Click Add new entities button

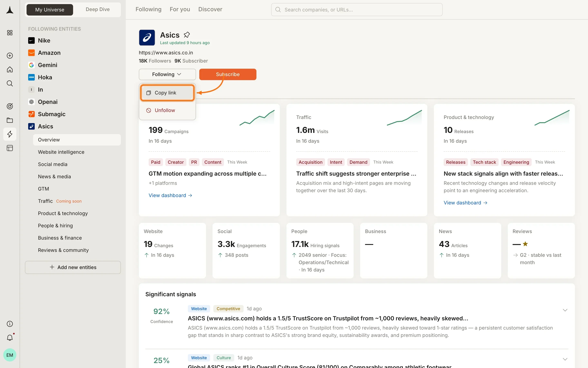coord(73,267)
